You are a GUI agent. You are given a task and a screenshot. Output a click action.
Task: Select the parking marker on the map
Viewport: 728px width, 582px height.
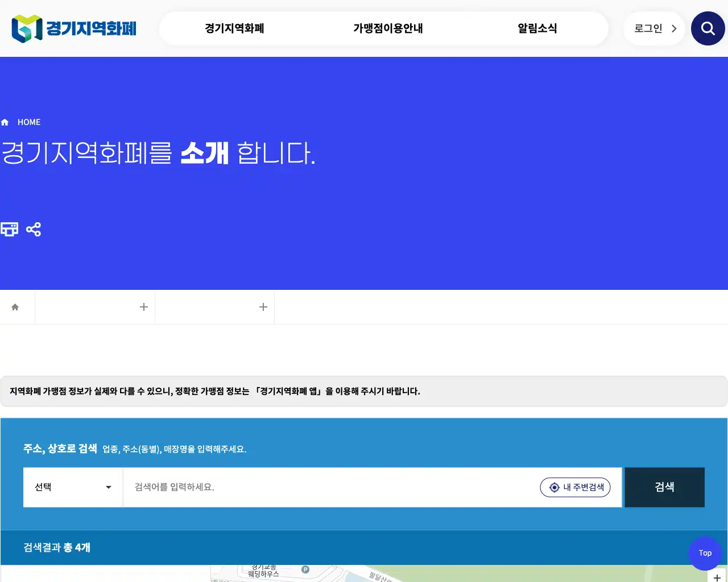306,570
